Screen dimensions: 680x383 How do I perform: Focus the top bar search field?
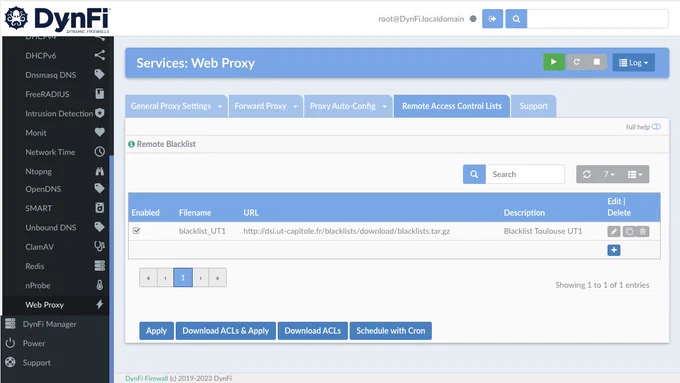pos(597,19)
